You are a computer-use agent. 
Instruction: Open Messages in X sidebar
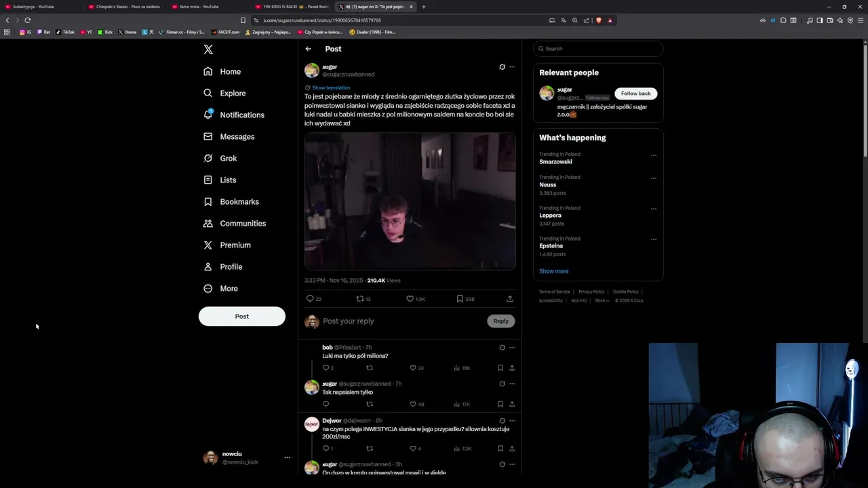tap(229, 137)
